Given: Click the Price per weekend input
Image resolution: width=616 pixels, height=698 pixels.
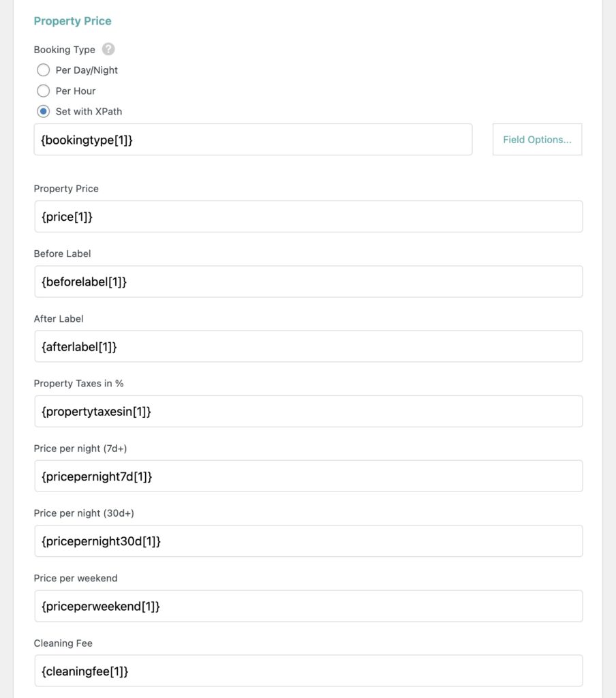Looking at the screenshot, I should (x=308, y=605).
